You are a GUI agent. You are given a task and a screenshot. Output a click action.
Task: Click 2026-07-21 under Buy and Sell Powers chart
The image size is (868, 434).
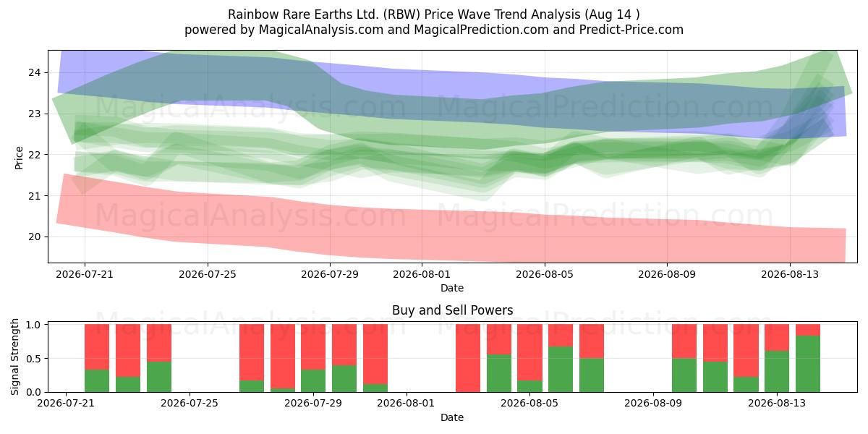click(x=67, y=404)
